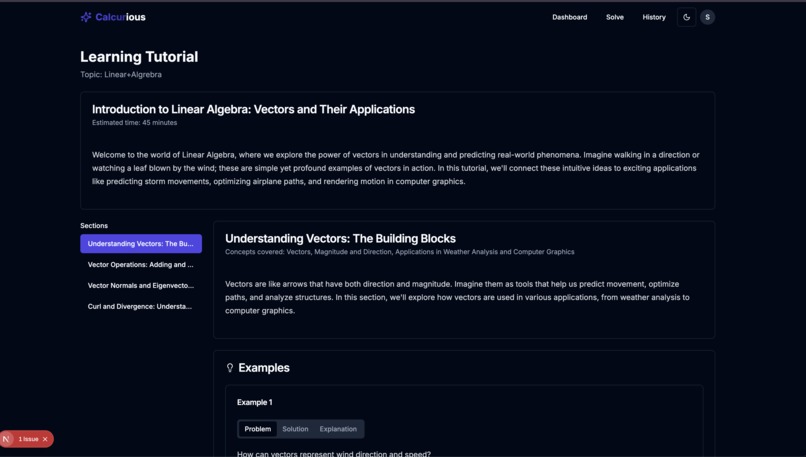This screenshot has width=806, height=457.
Task: Go to the Dashboard page
Action: pyautogui.click(x=570, y=17)
